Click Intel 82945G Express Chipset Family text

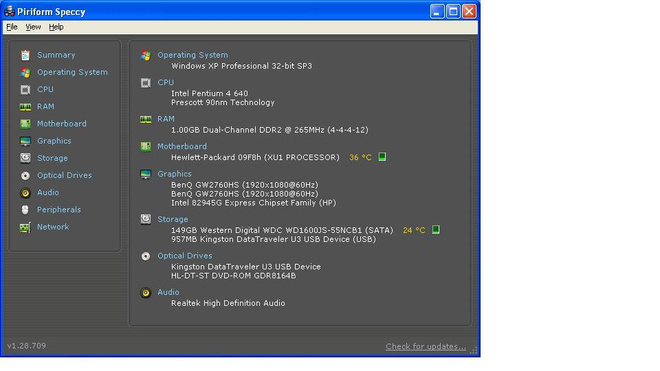pyautogui.click(x=253, y=203)
